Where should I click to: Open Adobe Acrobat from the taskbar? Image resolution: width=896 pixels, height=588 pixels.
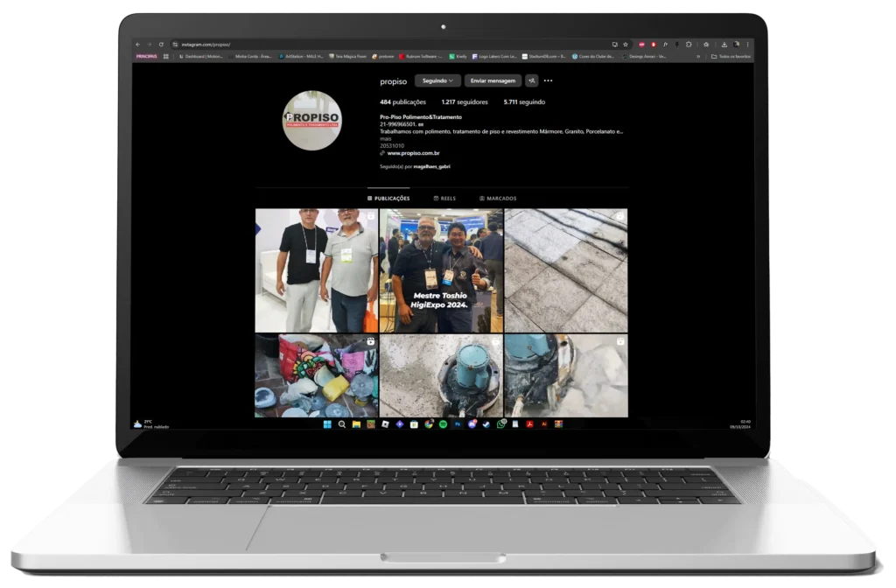[x=529, y=424]
